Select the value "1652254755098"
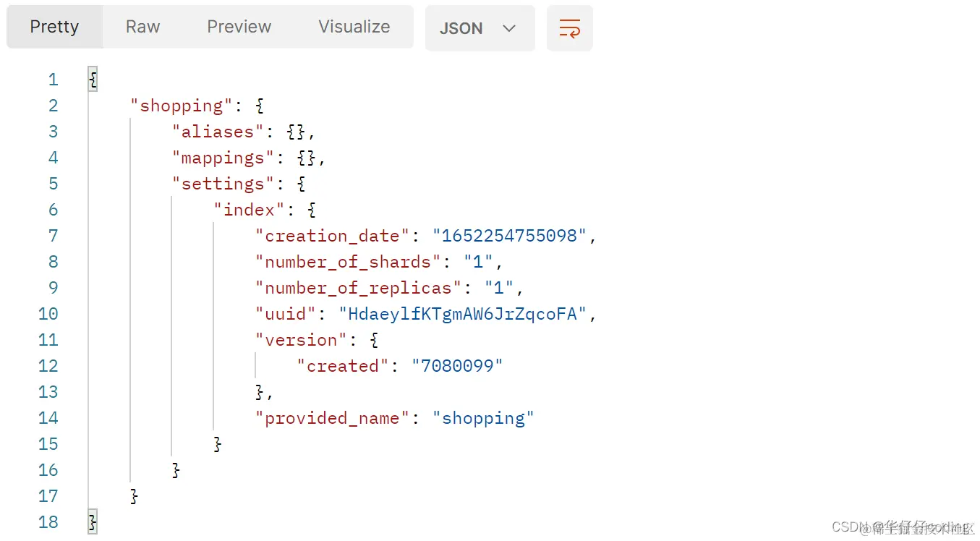The height and width of the screenshot is (541, 980). pos(510,236)
